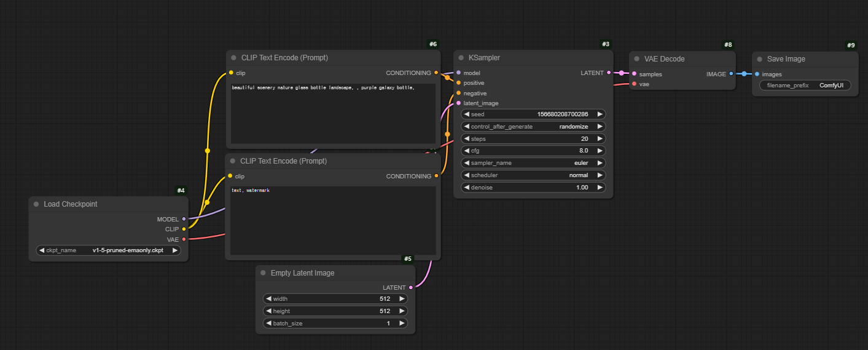Open the ckpt_name checkpoint selector
This screenshot has width=868, height=350.
click(108, 250)
